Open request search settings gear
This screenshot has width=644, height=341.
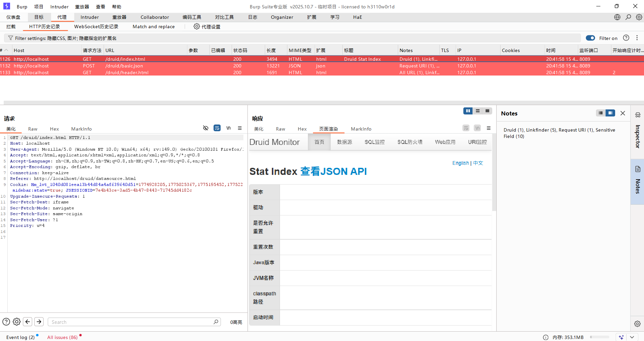17,322
